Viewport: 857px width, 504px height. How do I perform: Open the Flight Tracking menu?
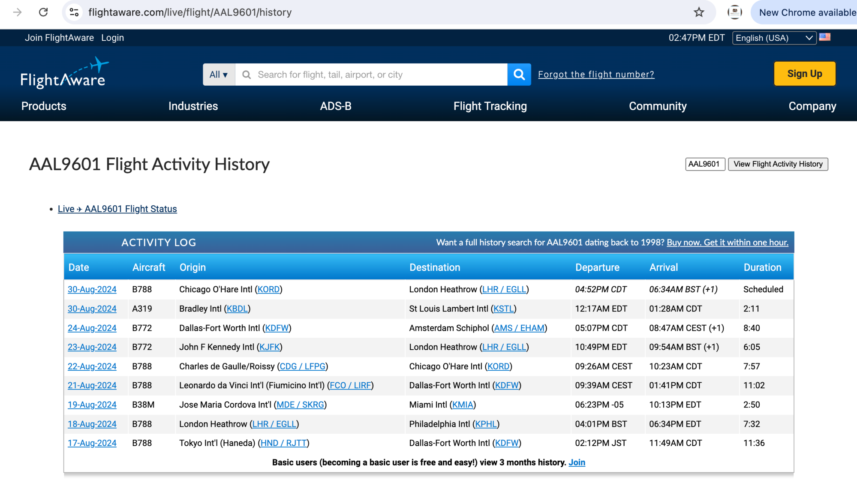coord(490,106)
